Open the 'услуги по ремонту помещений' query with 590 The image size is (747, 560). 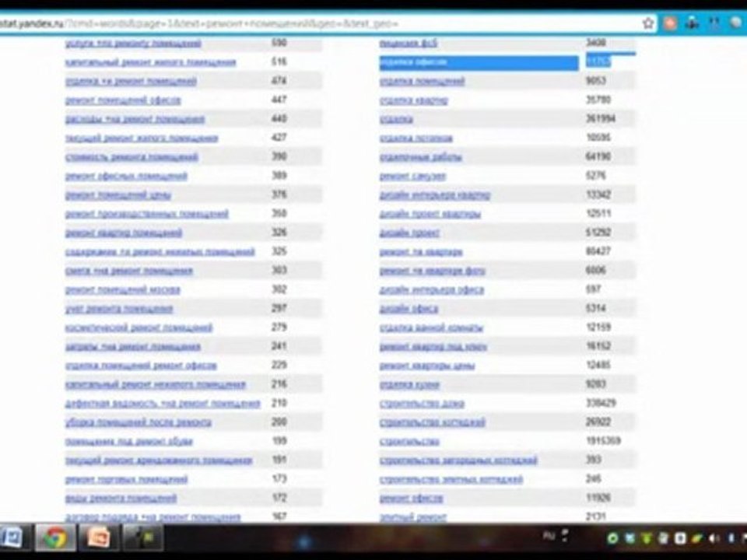[x=133, y=44]
